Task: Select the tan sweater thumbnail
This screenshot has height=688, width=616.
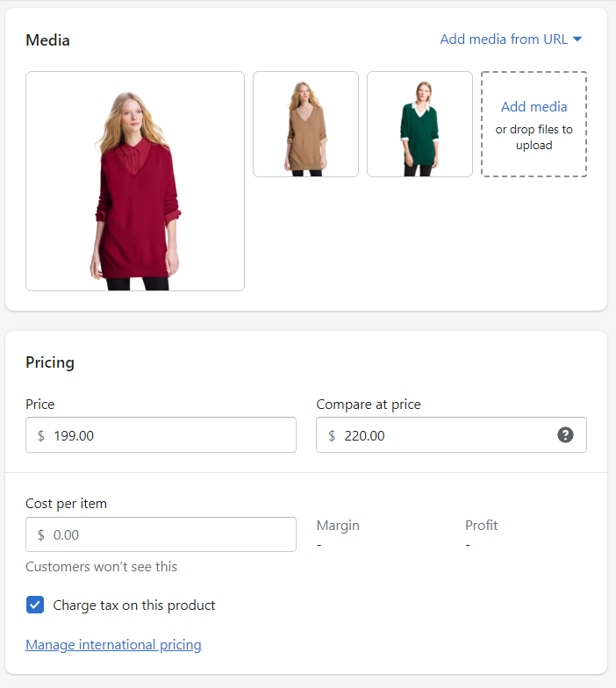Action: pyautogui.click(x=305, y=125)
